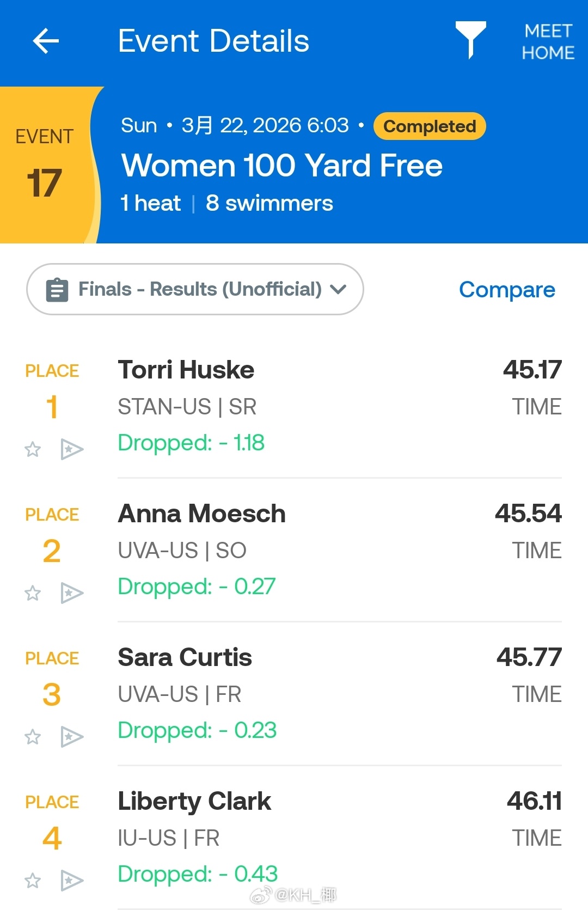Image resolution: width=588 pixels, height=910 pixels.
Task: Click the clipboard icon in results selector
Action: coord(57,290)
